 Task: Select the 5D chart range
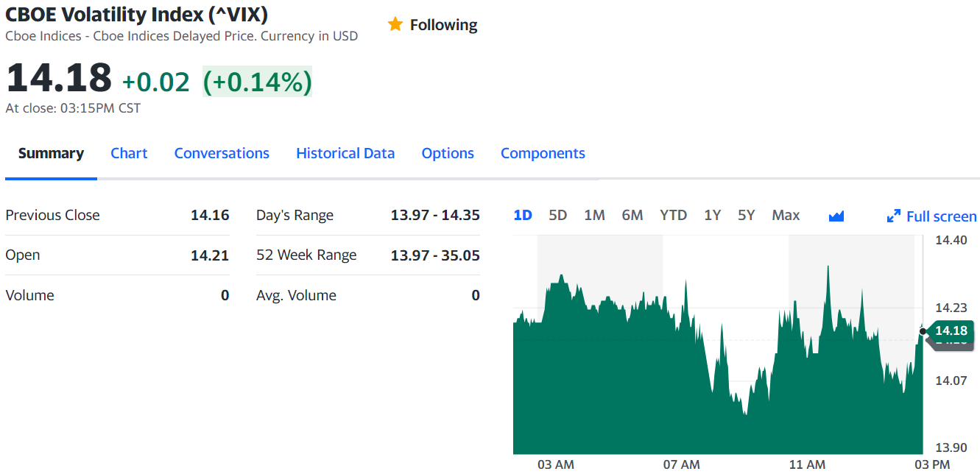coord(558,216)
